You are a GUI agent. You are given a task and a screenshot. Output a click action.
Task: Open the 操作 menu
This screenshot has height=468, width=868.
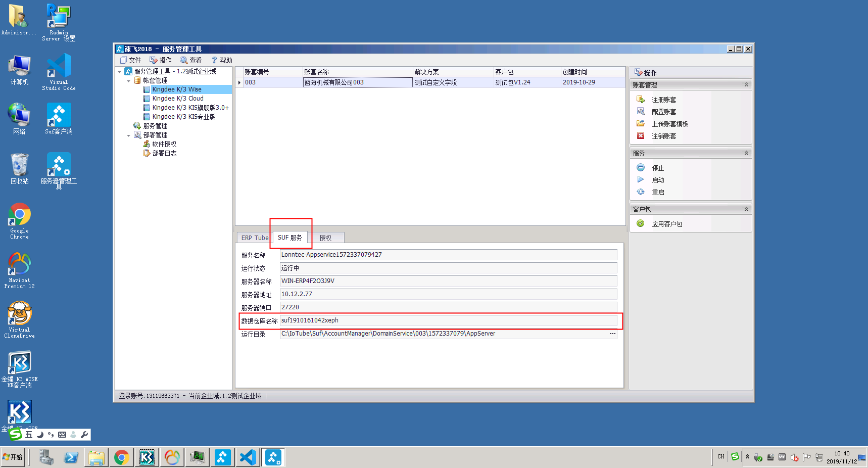click(x=161, y=60)
